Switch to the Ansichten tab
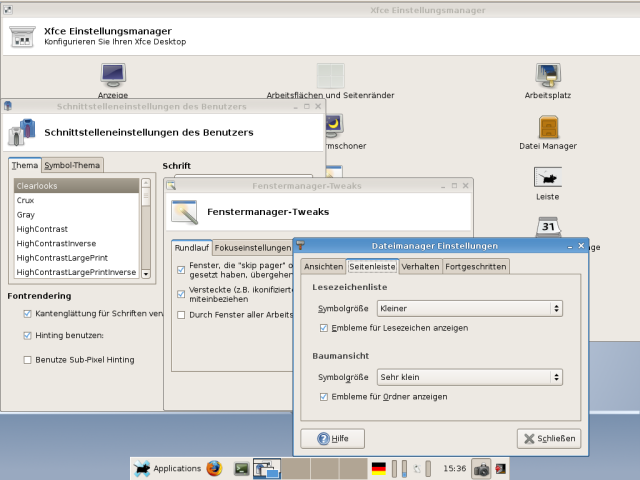 (323, 267)
